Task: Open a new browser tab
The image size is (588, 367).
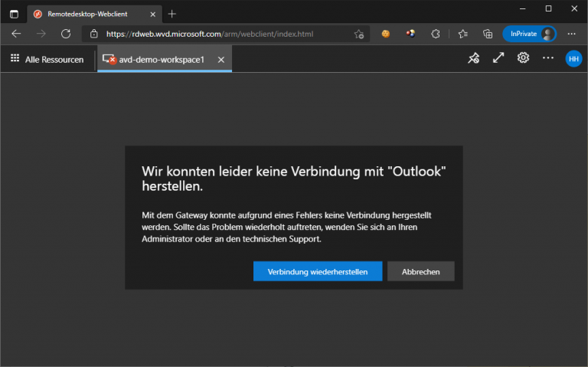Action: point(172,14)
